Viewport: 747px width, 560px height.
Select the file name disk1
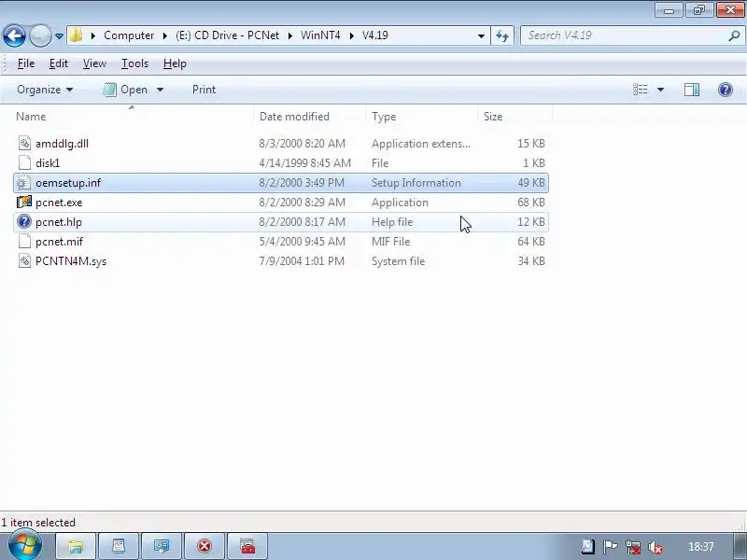(48, 162)
